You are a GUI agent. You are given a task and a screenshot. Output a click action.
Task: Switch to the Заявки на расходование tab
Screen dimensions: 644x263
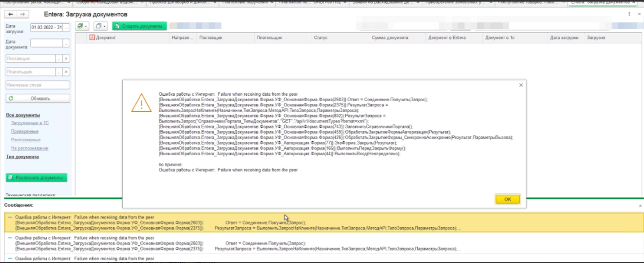coord(385,2)
